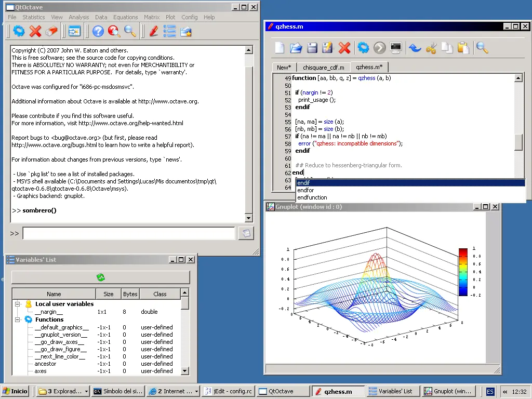
Task: Switch to jEdit - config.rc in taskbar
Action: click(229, 391)
